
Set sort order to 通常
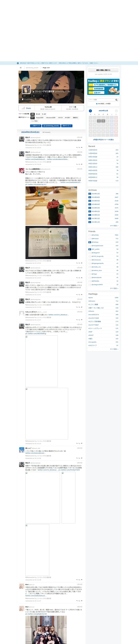(33, 114)
